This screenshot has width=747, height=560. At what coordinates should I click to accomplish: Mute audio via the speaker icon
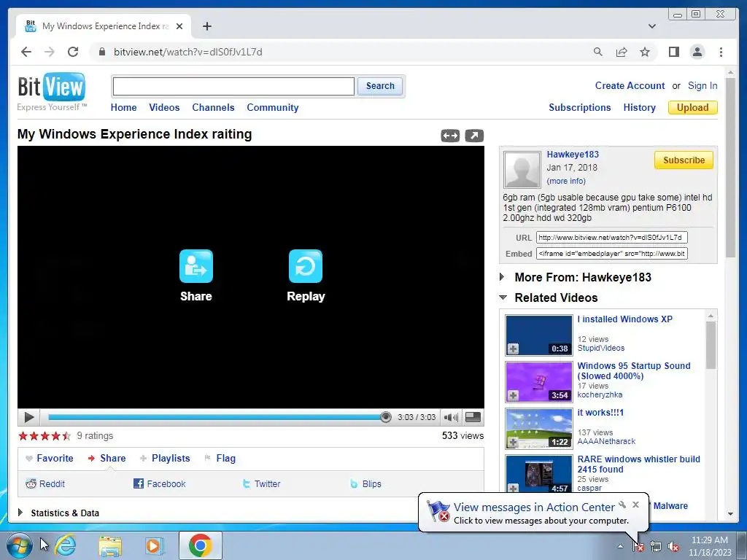[x=451, y=418]
